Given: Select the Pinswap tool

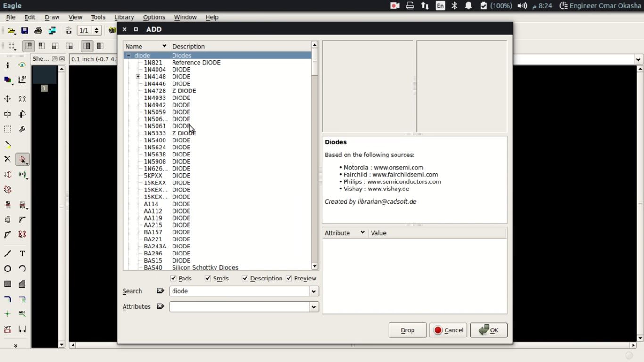Looking at the screenshot, I should point(8,174).
